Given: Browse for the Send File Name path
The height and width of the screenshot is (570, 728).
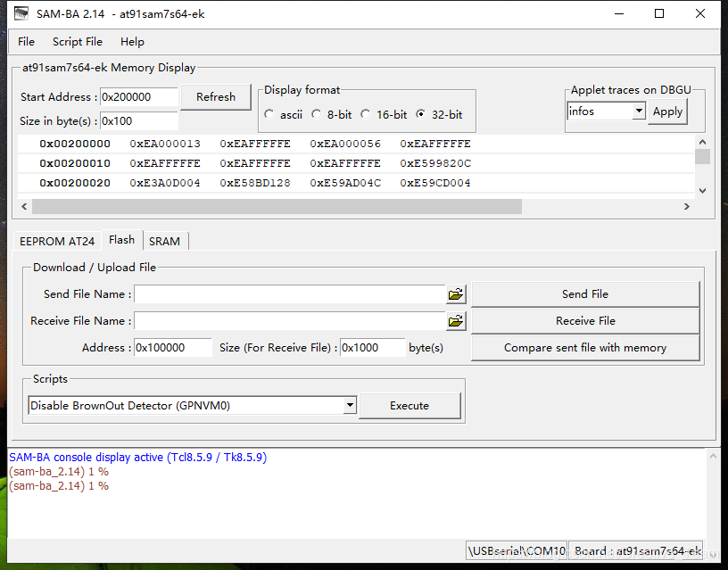Looking at the screenshot, I should tap(456, 294).
